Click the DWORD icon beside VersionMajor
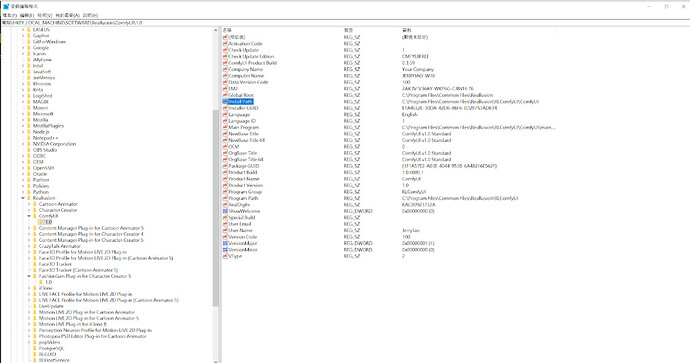 point(225,243)
